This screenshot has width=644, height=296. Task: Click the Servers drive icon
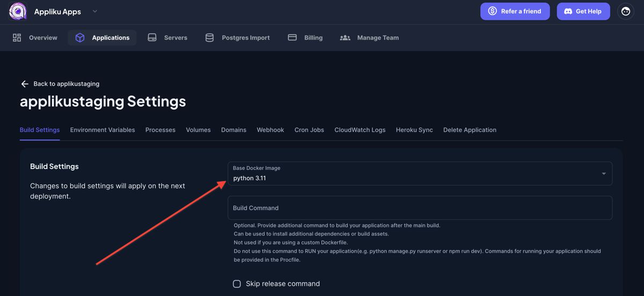[152, 38]
